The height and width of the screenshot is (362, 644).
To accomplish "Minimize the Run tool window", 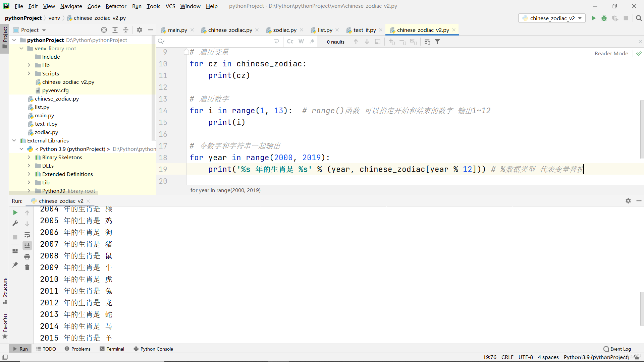I will tap(639, 201).
